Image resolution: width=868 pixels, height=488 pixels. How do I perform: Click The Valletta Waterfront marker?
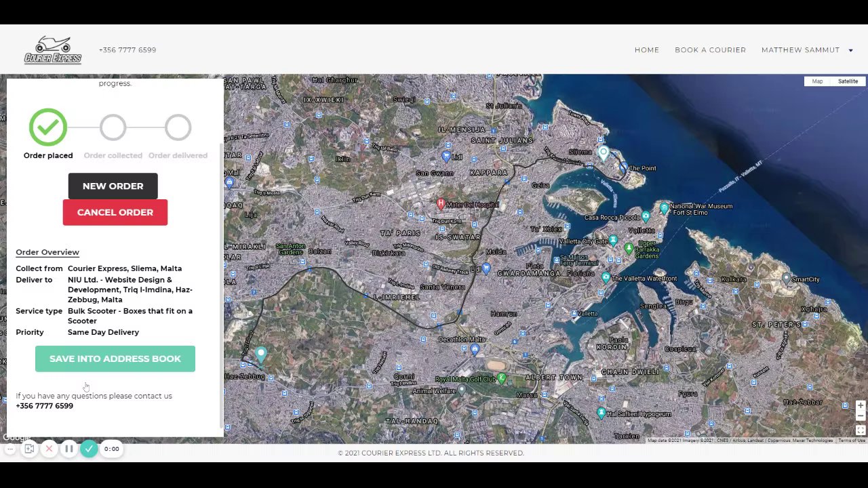pyautogui.click(x=606, y=277)
